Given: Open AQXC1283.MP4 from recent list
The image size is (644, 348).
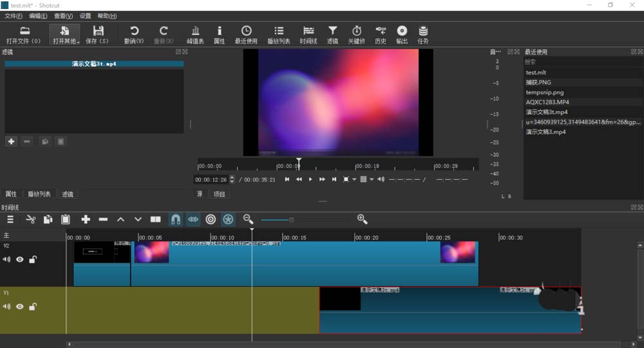Looking at the screenshot, I should [x=547, y=102].
